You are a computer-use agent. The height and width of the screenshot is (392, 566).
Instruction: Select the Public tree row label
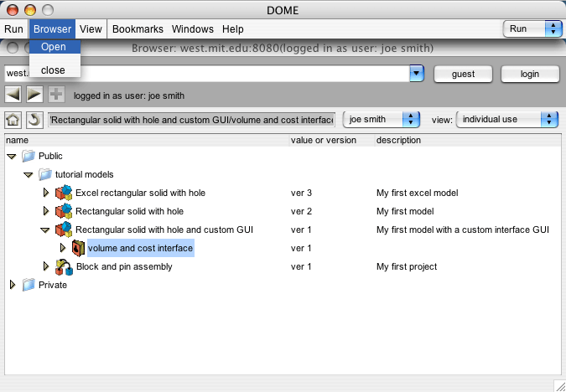[x=50, y=156]
